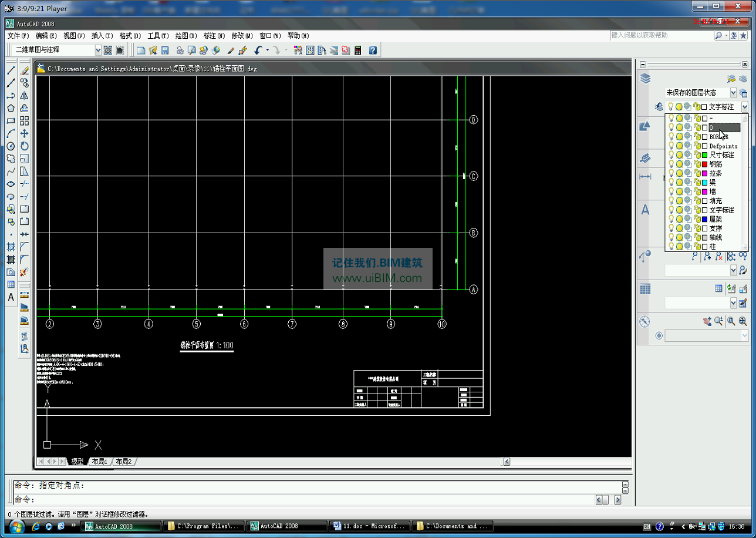Toggle lock icon for 梁 layer

697,183
